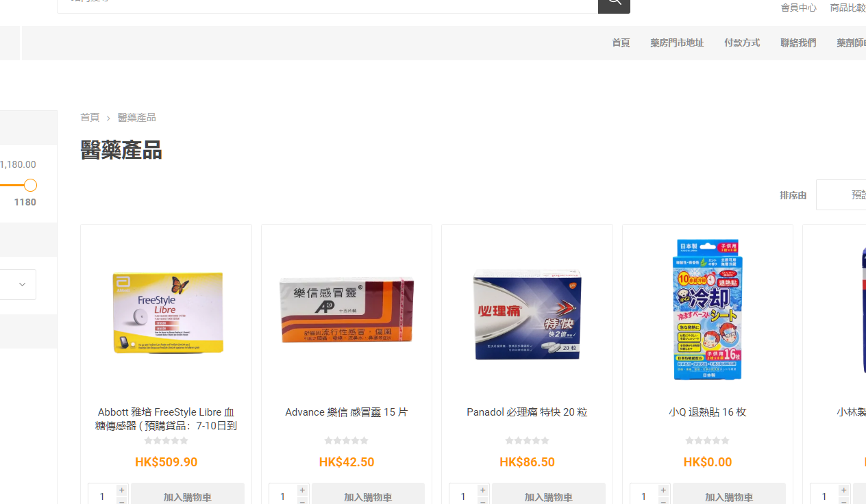
Task: Open 聯絡我們 menu item
Action: [798, 43]
